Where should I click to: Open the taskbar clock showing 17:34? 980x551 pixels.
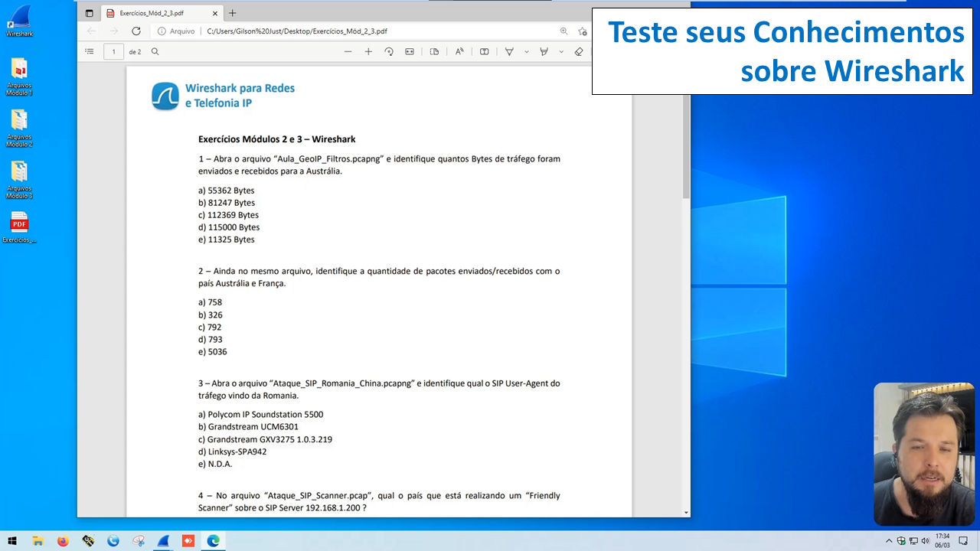click(942, 541)
